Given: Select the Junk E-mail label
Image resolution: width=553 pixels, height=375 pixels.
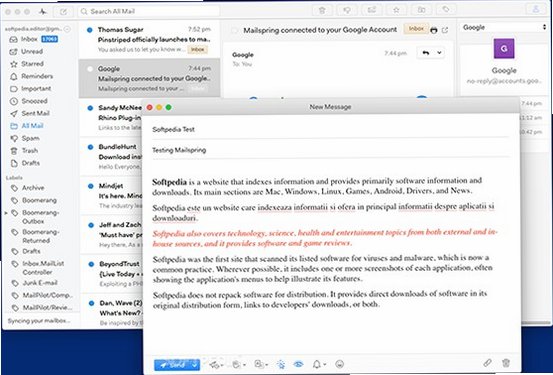Looking at the screenshot, I should pyautogui.click(x=35, y=283).
